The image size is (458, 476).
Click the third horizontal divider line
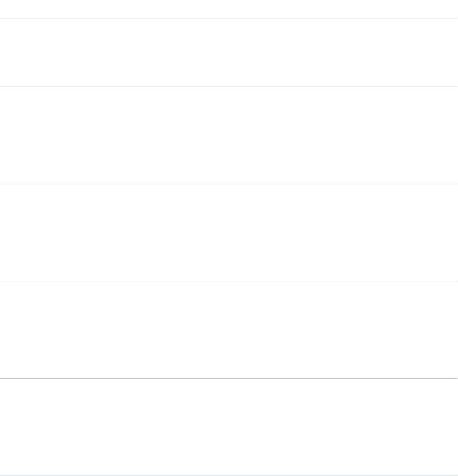pos(229,184)
